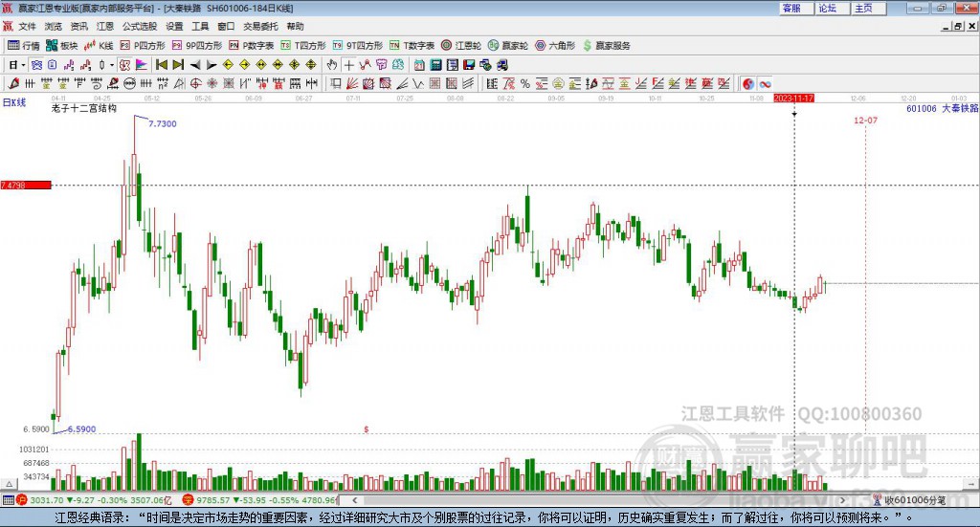Open the 公式选股 menu
Viewport: 980px width, 527px height.
pyautogui.click(x=140, y=26)
